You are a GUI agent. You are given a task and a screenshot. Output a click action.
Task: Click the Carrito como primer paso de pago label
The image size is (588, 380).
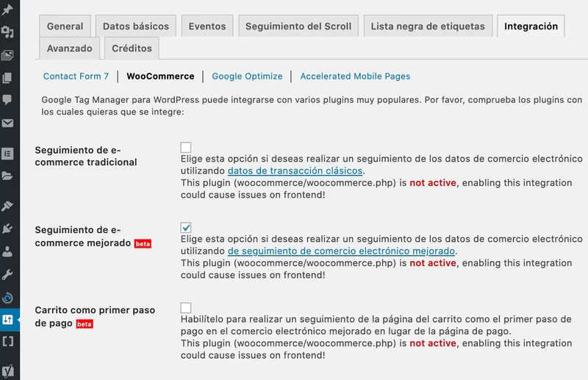tap(95, 317)
